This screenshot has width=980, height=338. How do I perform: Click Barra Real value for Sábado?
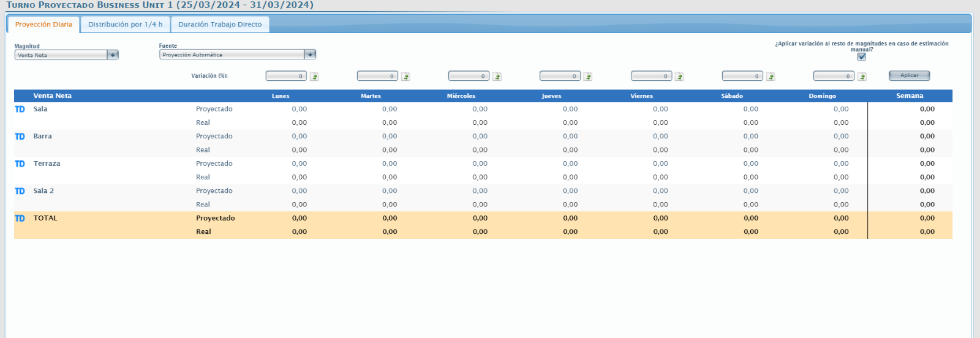(751, 150)
